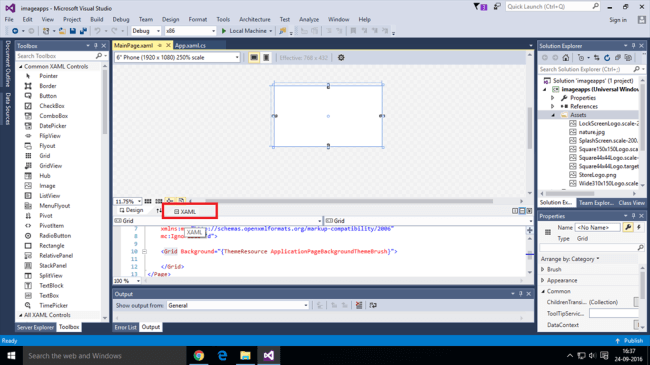This screenshot has height=365, width=650.
Task: Select the RadioButton control in Toolbox
Action: (55, 236)
